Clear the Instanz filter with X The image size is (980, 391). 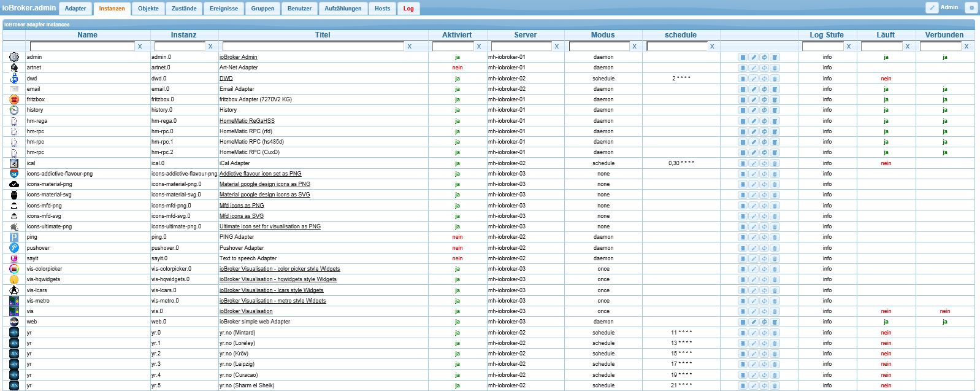pos(210,46)
